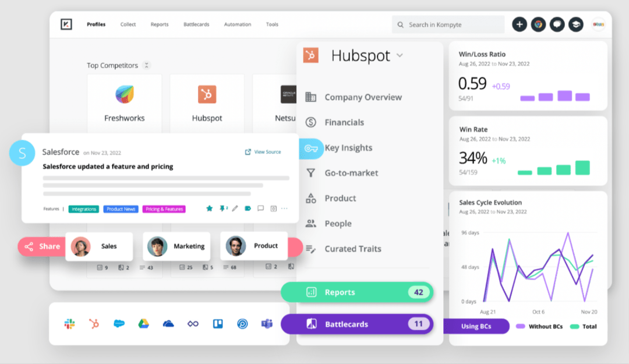
Task: Edit the Salesforce update with the pencil icon
Action: click(235, 208)
